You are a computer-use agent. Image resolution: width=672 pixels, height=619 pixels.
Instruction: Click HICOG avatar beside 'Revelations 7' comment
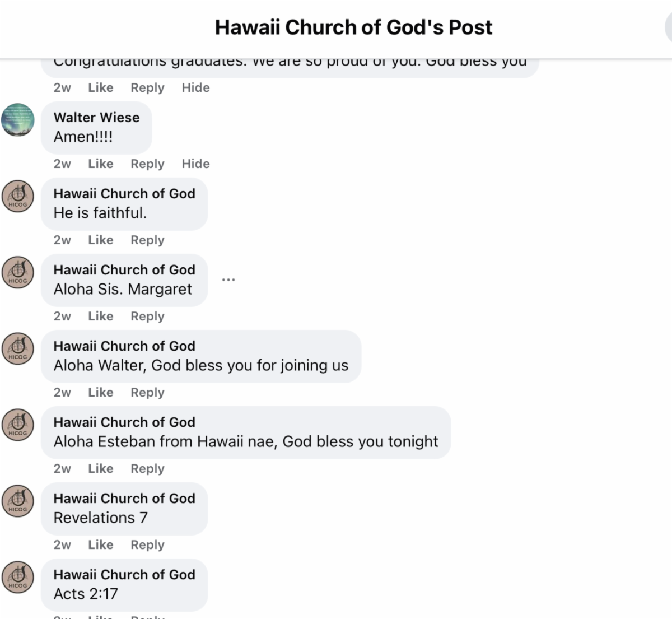(18, 501)
